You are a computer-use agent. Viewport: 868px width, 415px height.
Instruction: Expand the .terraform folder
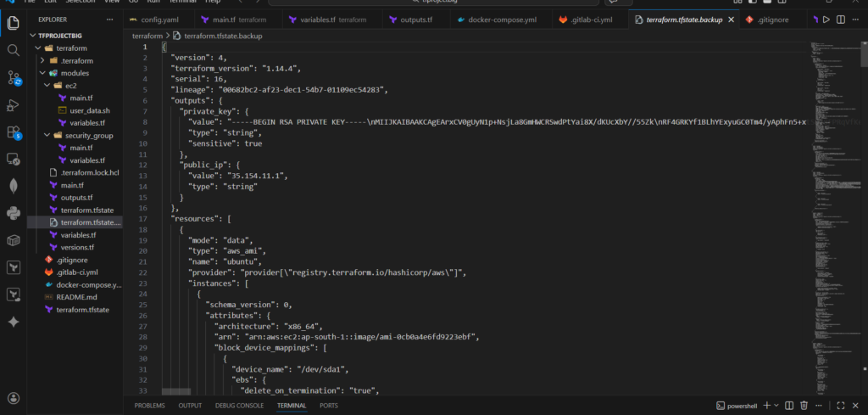pos(75,61)
